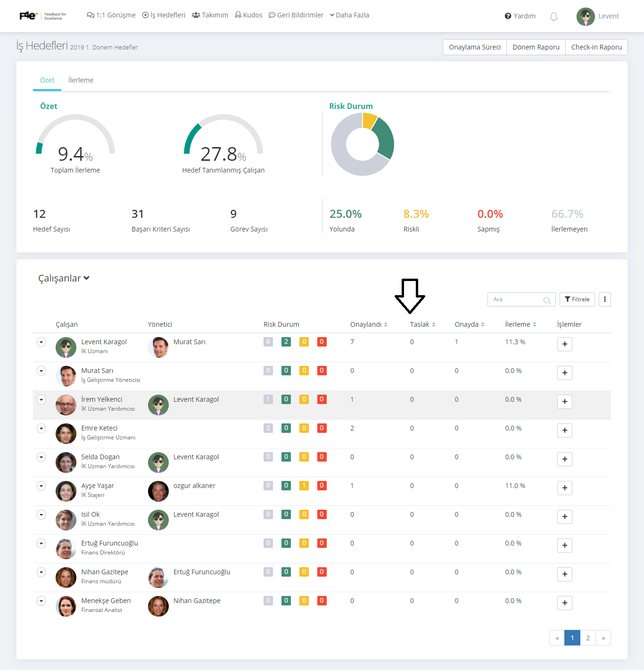Image resolution: width=644 pixels, height=670 pixels.
Task: Open Onaylama Süreci
Action: click(475, 47)
